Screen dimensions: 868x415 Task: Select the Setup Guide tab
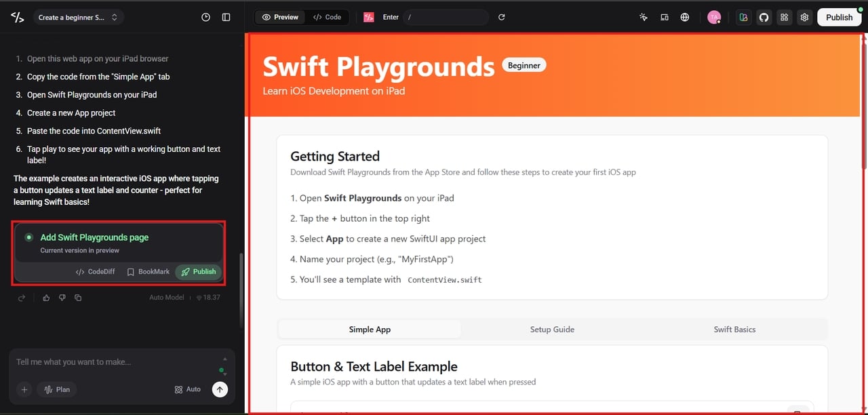(552, 330)
